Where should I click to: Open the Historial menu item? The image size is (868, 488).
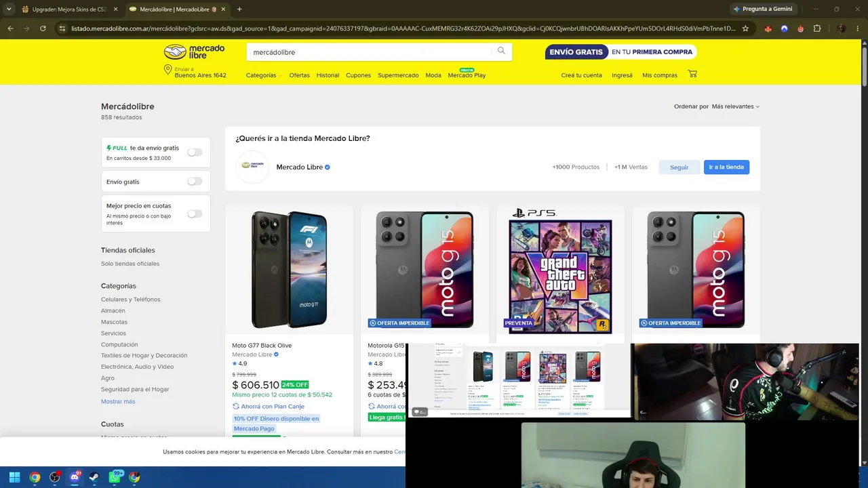point(328,75)
